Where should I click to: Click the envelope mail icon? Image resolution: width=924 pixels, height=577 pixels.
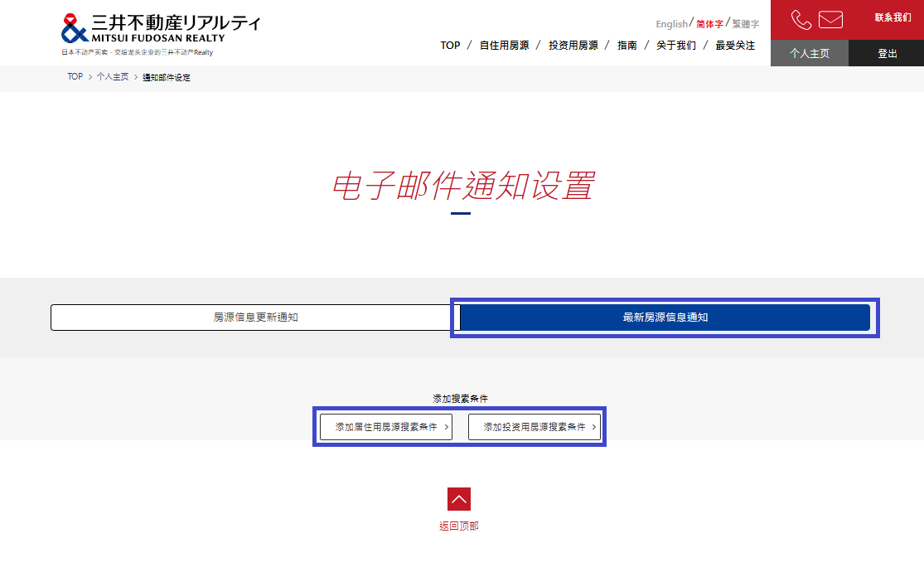click(830, 19)
